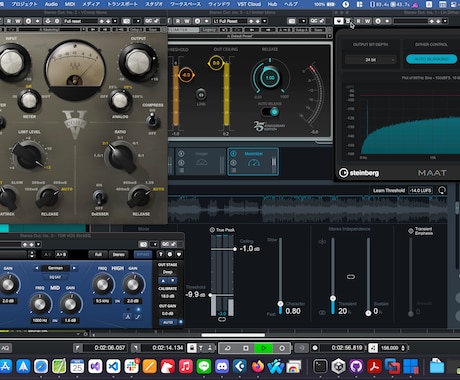
Task: Toggle the Cycle loop button in transport
Action: pyautogui.click(x=228, y=348)
